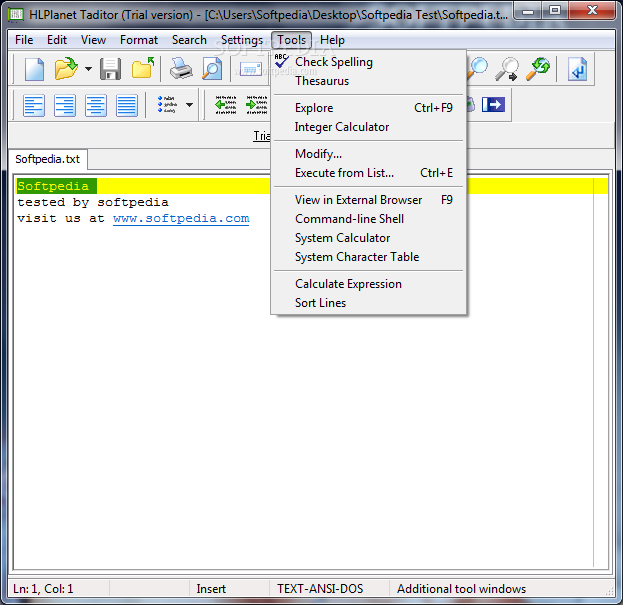The height and width of the screenshot is (605, 623).
Task: Justify text with the justify icon
Action: (x=127, y=105)
